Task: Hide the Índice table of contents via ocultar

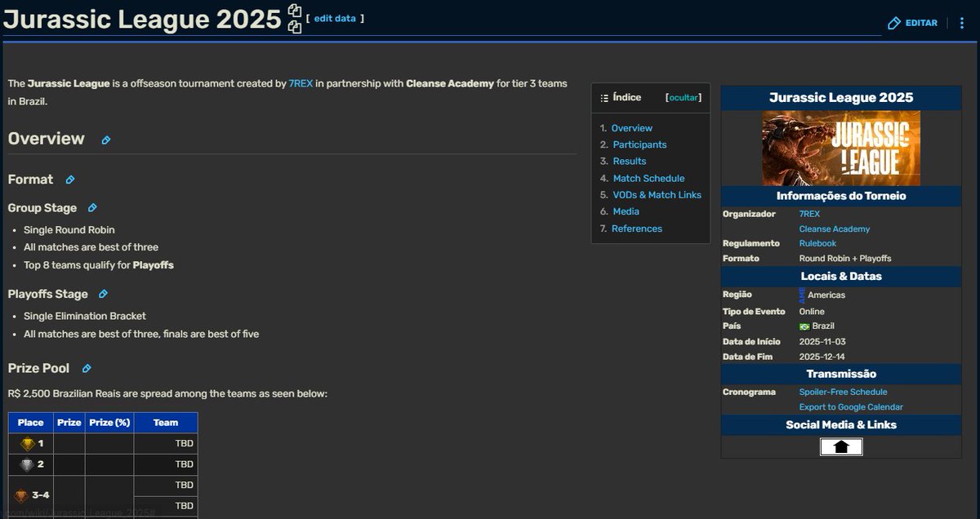Action: [x=684, y=98]
